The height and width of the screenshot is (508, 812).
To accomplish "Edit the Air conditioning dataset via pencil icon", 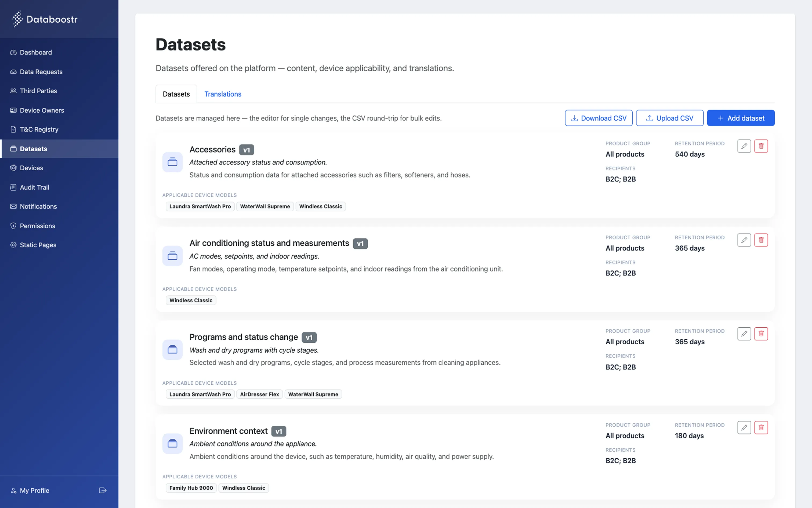I will pyautogui.click(x=744, y=240).
